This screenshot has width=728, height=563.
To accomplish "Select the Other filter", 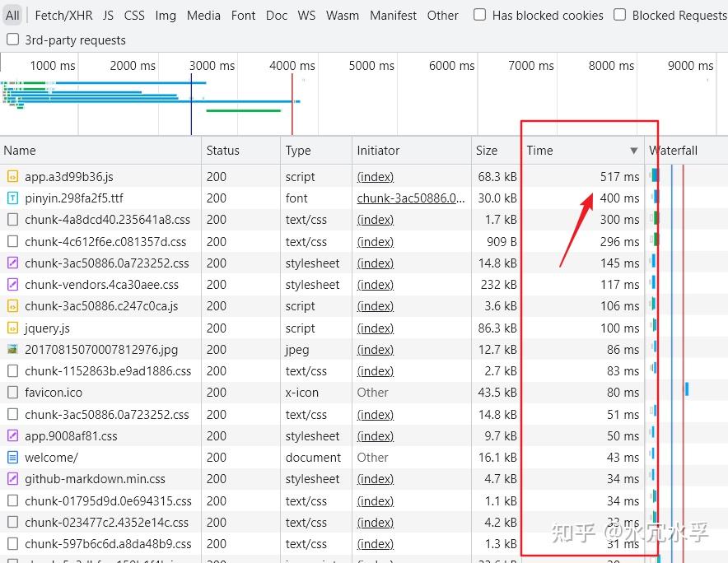I will click(x=442, y=16).
